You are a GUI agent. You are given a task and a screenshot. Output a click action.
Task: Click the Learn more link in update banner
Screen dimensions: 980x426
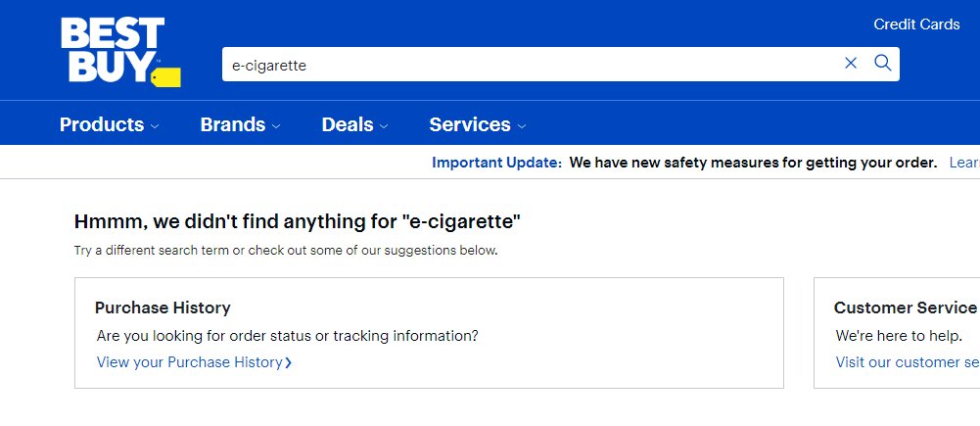point(963,163)
